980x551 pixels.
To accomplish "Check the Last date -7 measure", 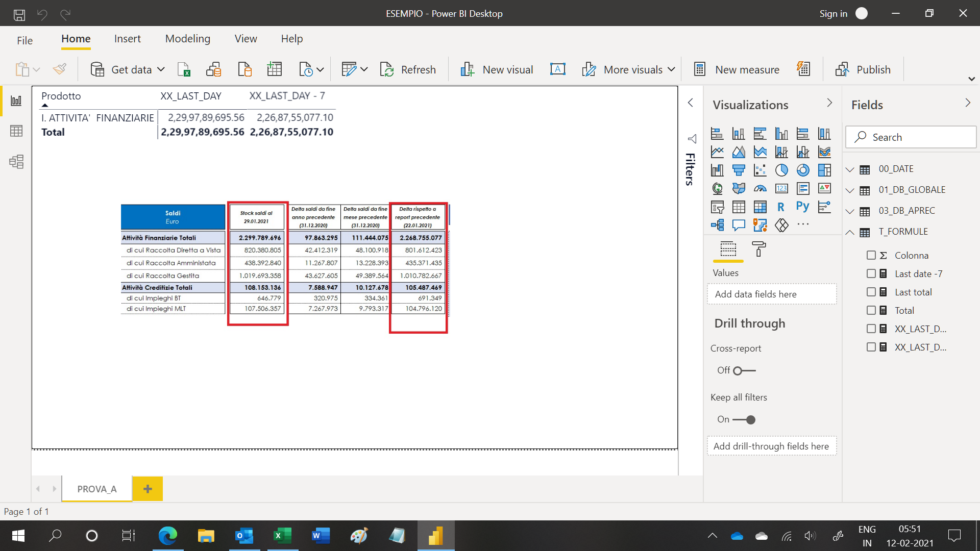I will (871, 273).
